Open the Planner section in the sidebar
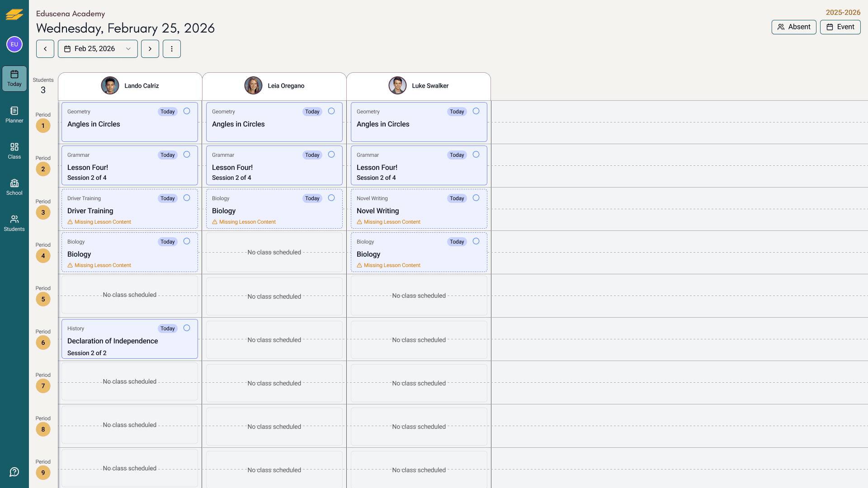 tap(14, 115)
